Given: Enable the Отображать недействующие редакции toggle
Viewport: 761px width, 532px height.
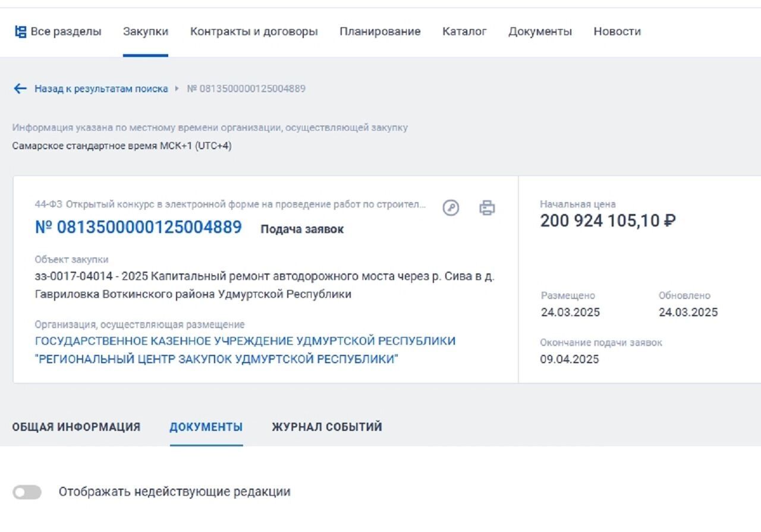Looking at the screenshot, I should click(27, 492).
